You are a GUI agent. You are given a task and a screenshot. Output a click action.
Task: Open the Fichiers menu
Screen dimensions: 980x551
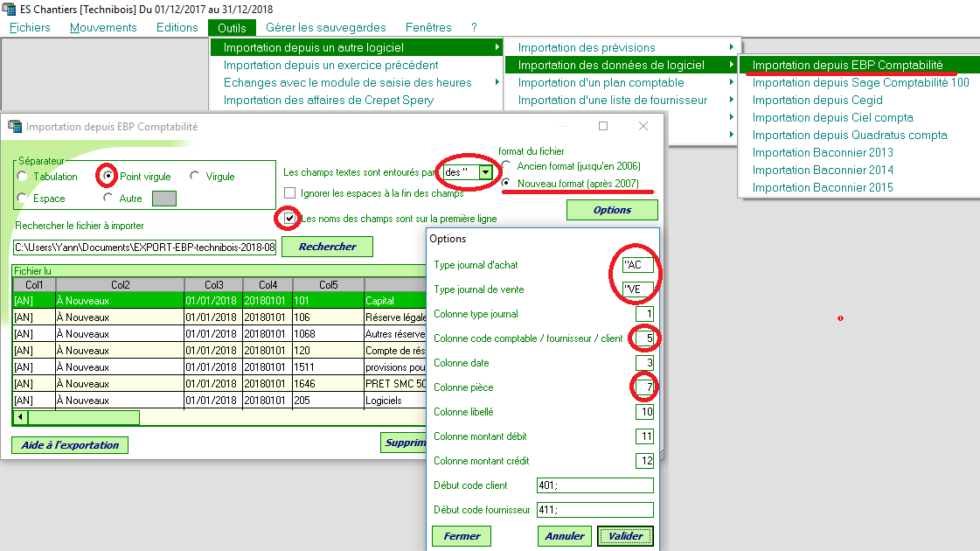[x=30, y=27]
